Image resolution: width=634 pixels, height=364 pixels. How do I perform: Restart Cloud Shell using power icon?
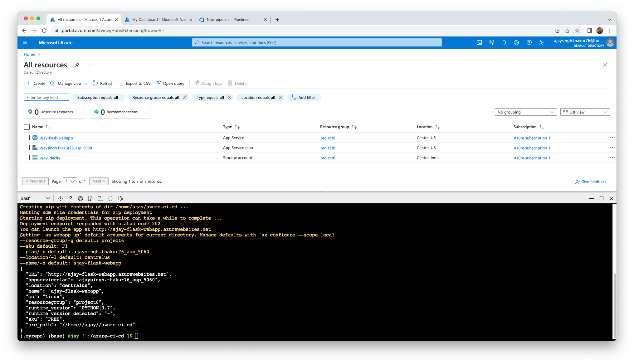tap(61, 198)
